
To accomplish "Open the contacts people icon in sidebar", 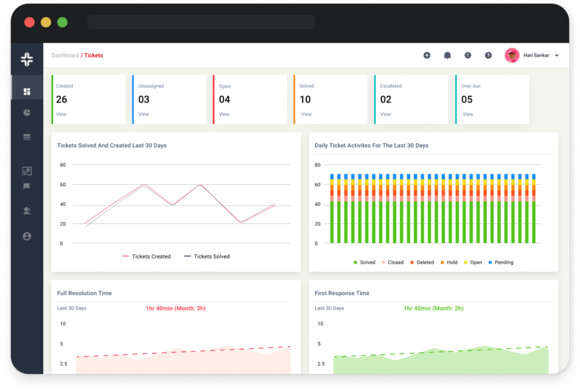I will (27, 210).
